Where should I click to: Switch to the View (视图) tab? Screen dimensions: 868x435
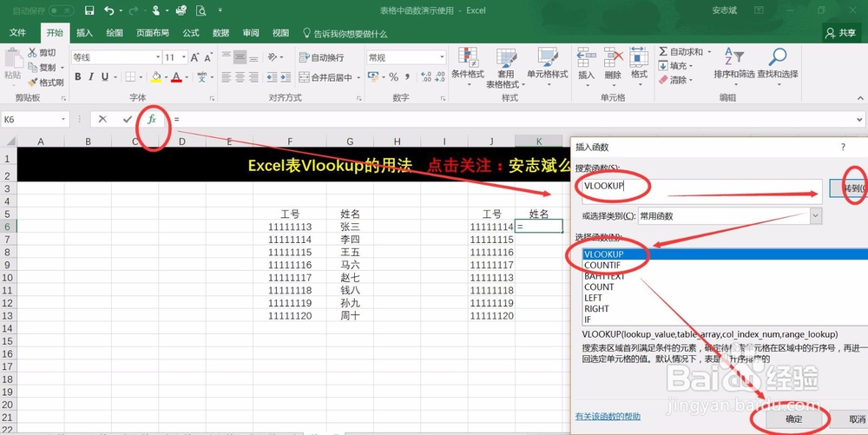tap(280, 33)
